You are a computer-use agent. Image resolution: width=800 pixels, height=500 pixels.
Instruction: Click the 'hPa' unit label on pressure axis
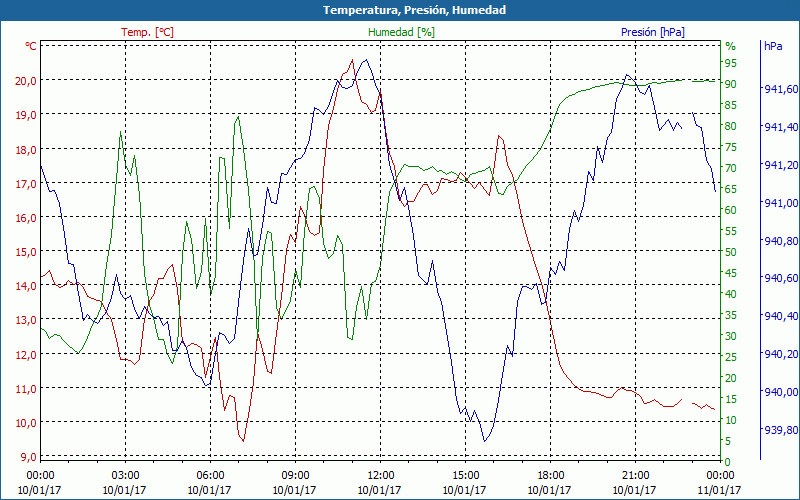[x=773, y=46]
